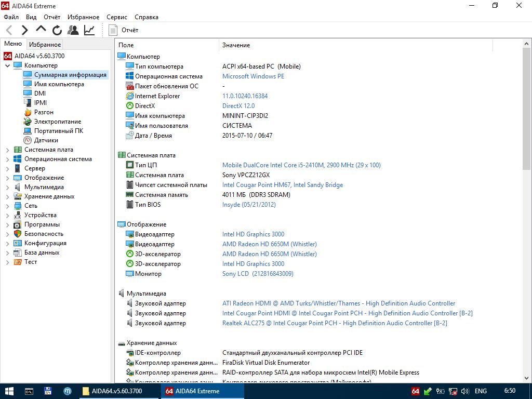Select the DMI tree item

tap(39, 94)
